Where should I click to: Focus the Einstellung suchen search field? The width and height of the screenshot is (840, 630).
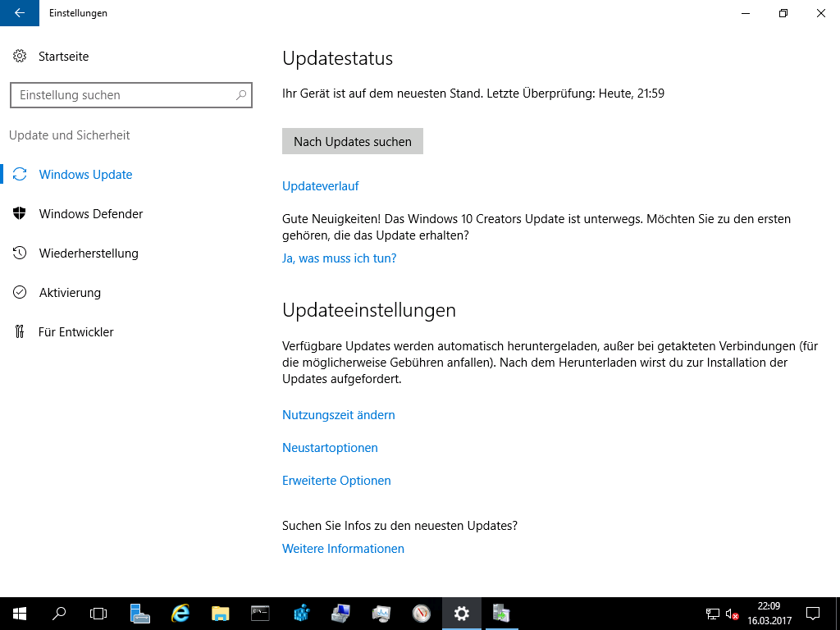pyautogui.click(x=123, y=95)
